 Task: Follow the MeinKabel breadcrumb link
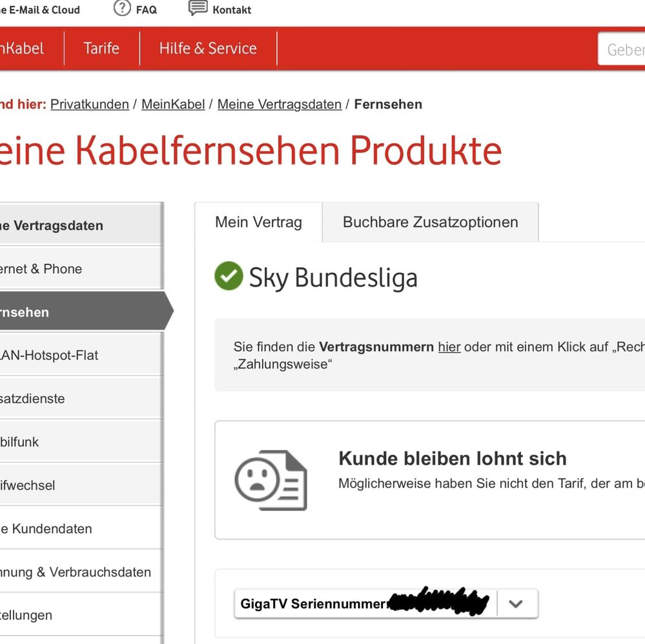pyautogui.click(x=173, y=105)
